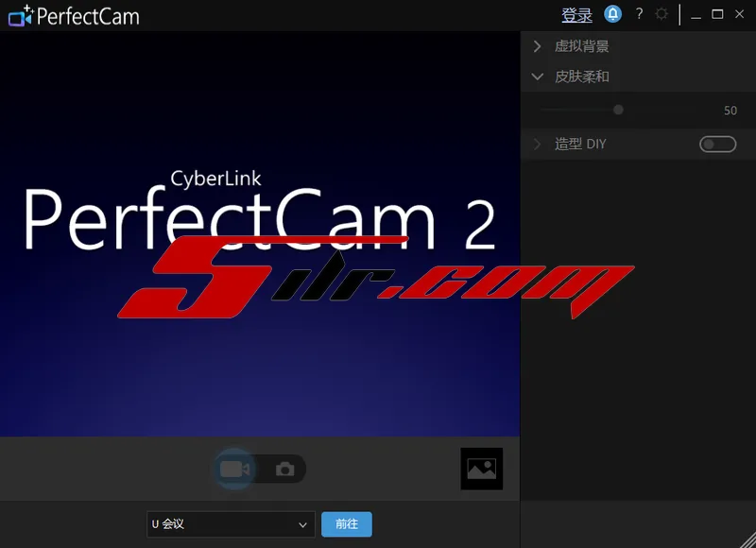The width and height of the screenshot is (756, 548).
Task: Expand the 造型 DIY section chevron
Action: coord(537,144)
